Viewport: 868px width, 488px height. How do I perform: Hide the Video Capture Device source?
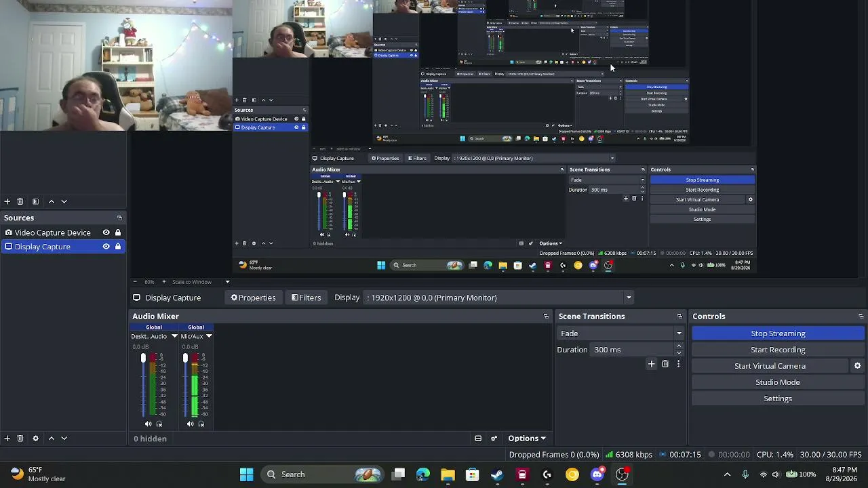106,232
